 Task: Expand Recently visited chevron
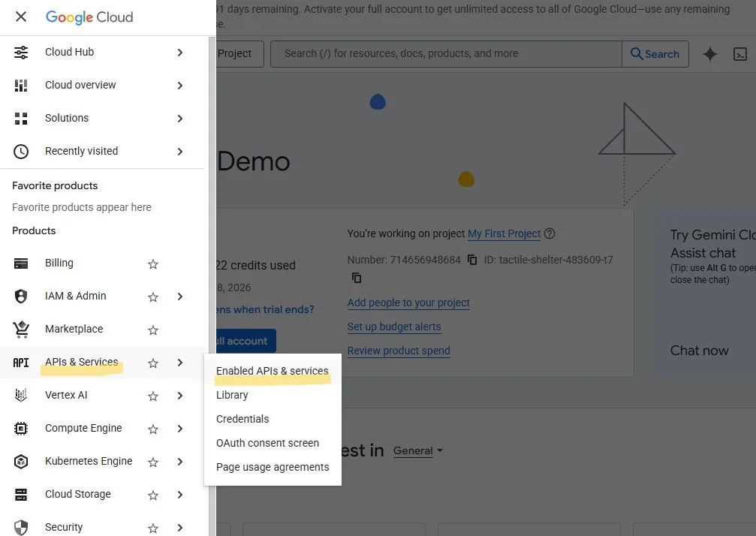coord(180,152)
